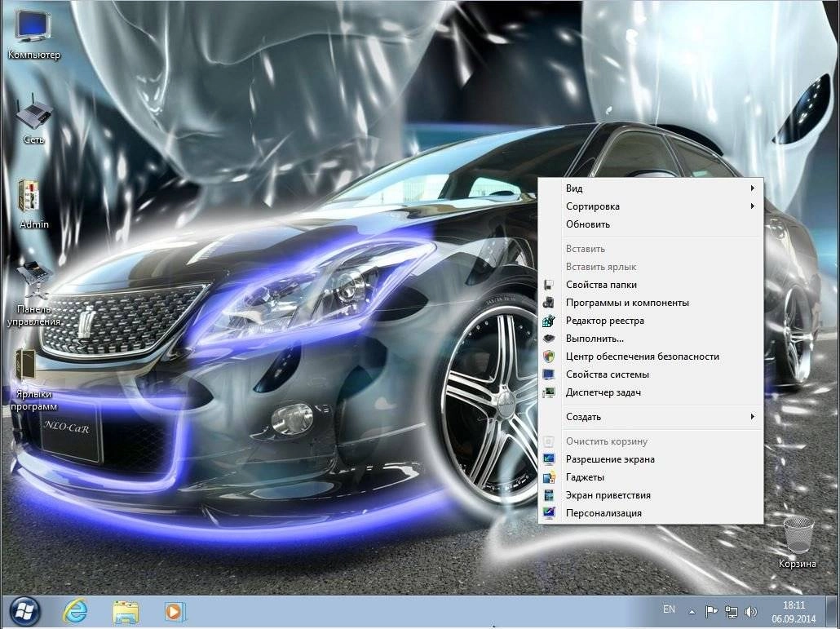Open Гаджеты from context menu

[x=650, y=477]
